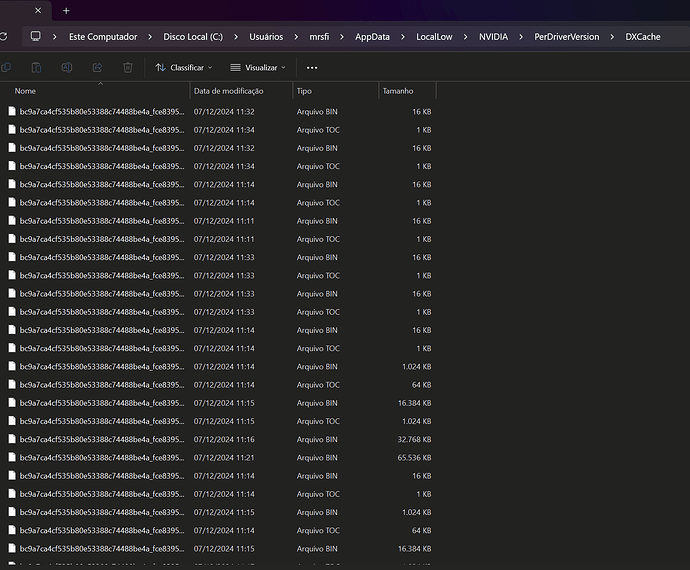Click file icon of 11:11 Arquivo TOC row
This screenshot has height=570, width=690.
coord(12,239)
